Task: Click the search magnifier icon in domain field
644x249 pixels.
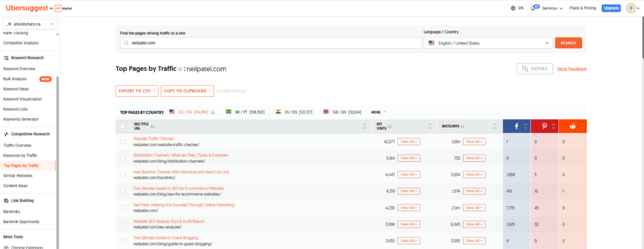Action: point(126,43)
